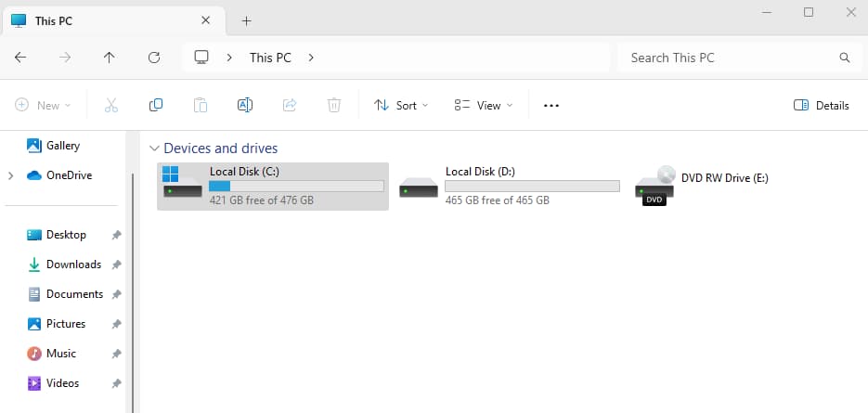Click the Copy icon in toolbar
Screen dimensions: 868x413
tap(156, 105)
